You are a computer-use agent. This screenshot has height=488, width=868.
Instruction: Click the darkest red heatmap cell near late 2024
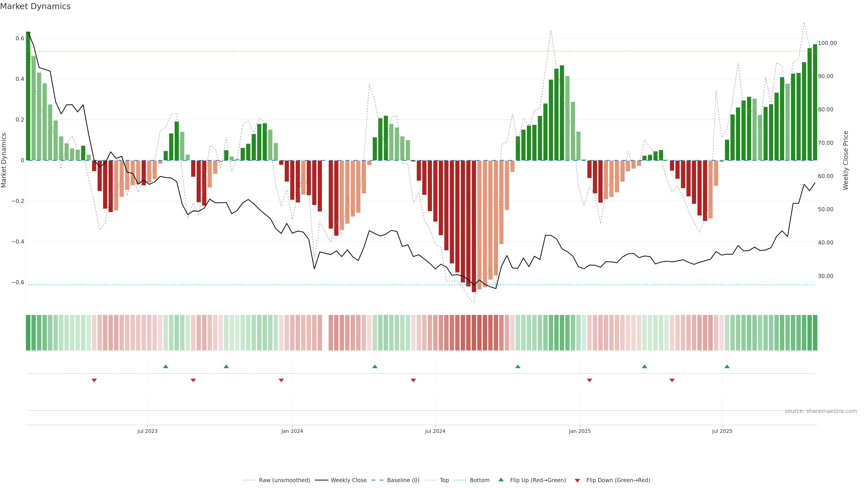(474, 333)
